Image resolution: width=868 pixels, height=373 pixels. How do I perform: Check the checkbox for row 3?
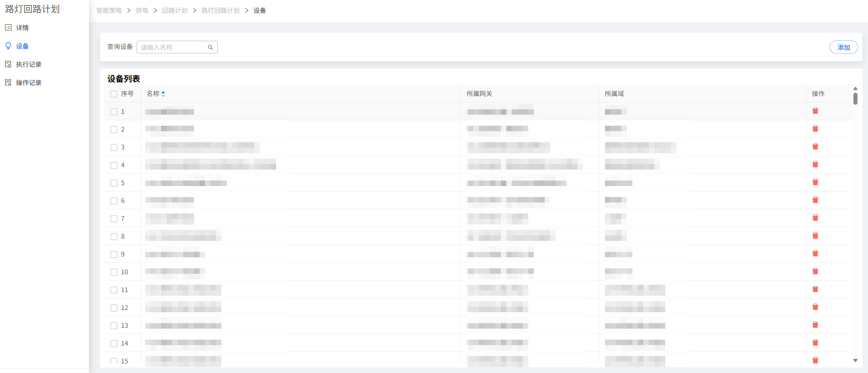[114, 147]
